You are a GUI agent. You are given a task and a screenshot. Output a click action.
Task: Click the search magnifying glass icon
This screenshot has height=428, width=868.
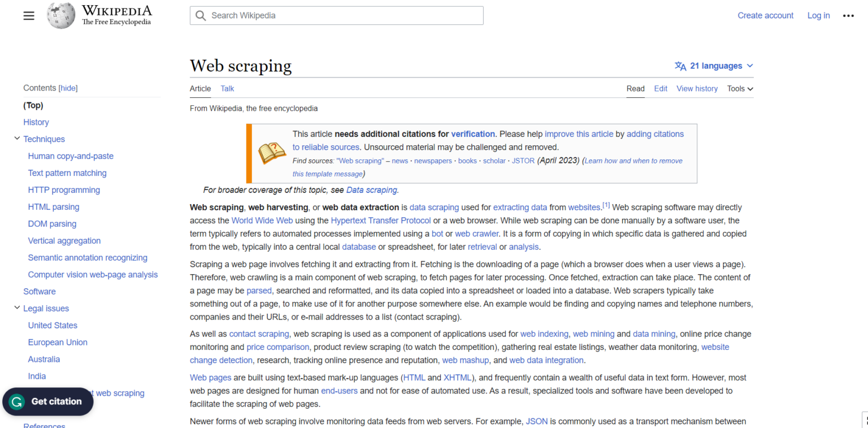pos(201,15)
